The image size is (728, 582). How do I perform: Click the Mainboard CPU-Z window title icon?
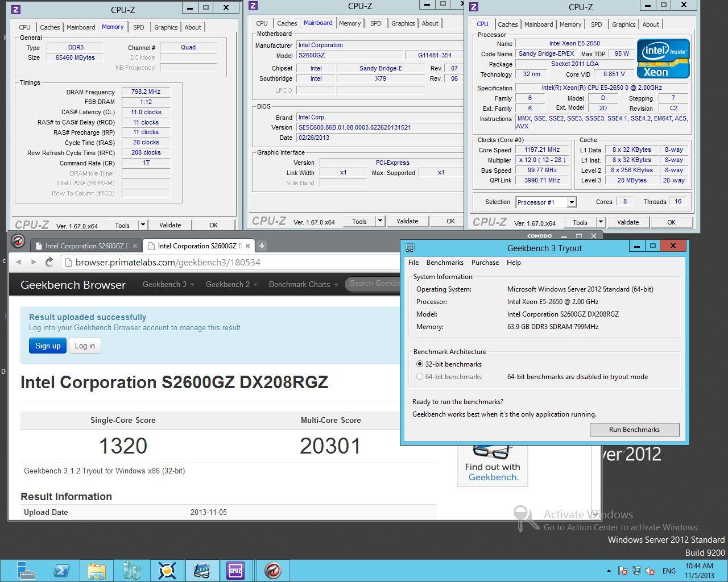[254, 6]
